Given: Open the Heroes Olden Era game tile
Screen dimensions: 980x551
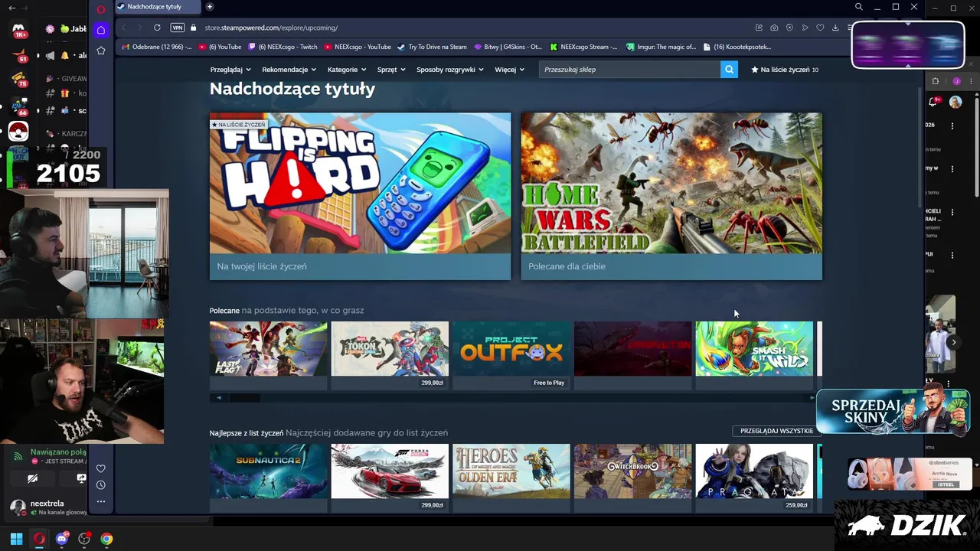Looking at the screenshot, I should pos(511,478).
